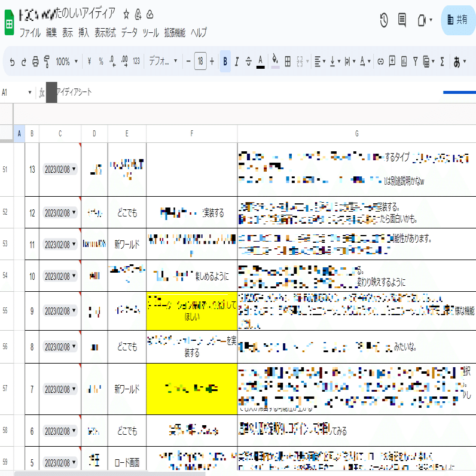Viewport: 476px width, 476px height.
Task: Click the move to folder icon
Action: click(x=138, y=14)
